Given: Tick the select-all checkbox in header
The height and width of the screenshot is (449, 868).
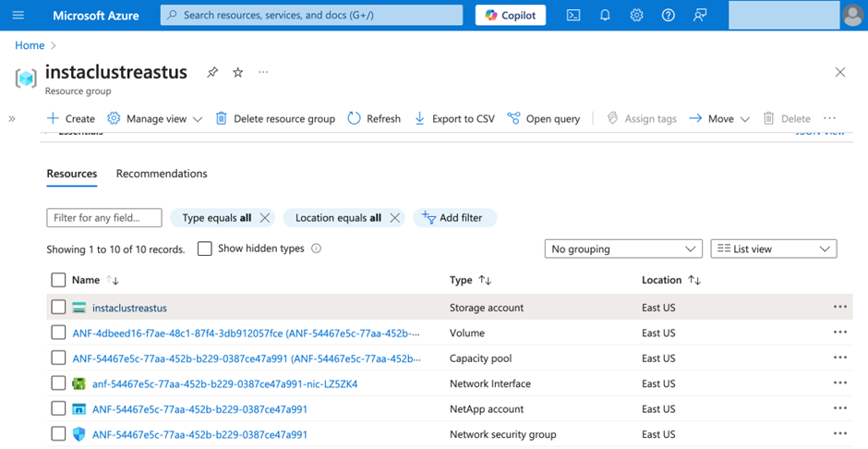Looking at the screenshot, I should [x=58, y=280].
